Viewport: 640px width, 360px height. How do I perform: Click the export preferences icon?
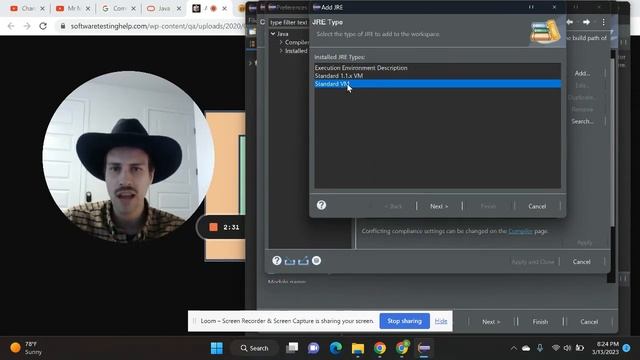[303, 261]
